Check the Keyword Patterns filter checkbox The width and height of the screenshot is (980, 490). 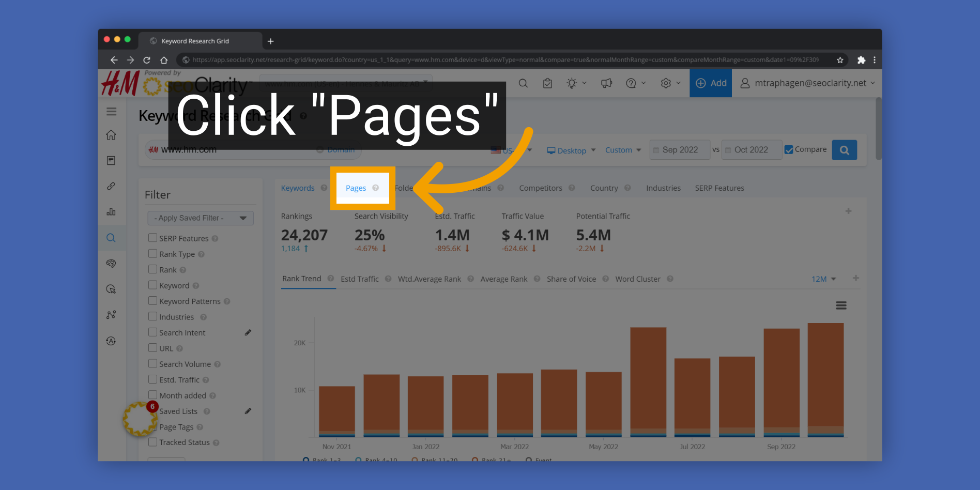(152, 301)
